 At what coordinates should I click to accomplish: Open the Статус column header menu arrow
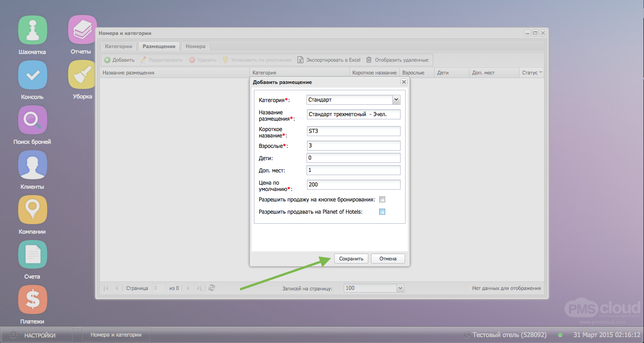pyautogui.click(x=540, y=73)
